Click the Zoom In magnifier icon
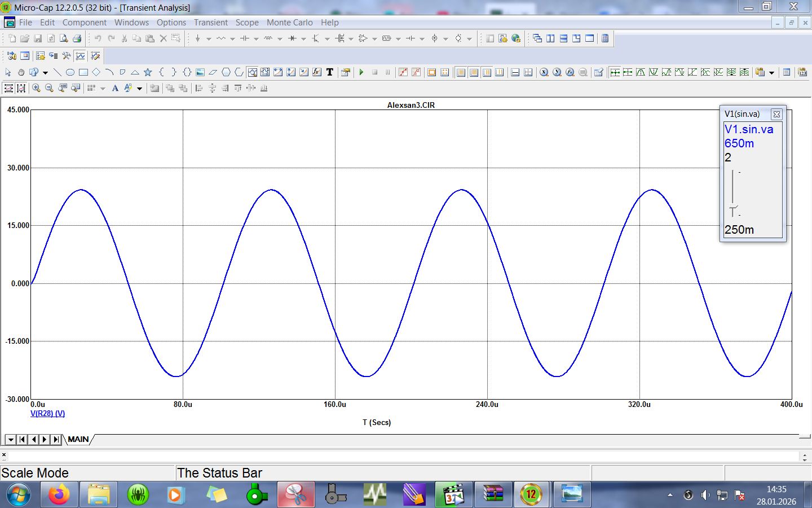Screen dimensions: 812x508 pyautogui.click(x=36, y=88)
